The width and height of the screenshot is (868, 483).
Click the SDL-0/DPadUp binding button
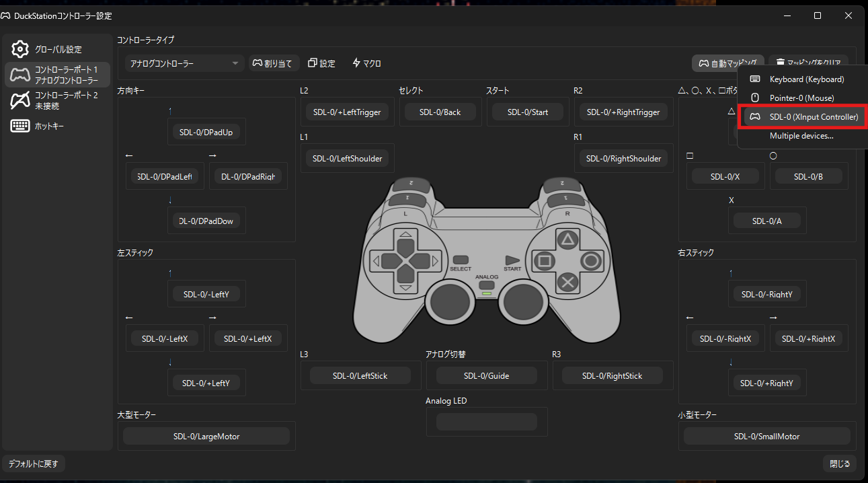click(x=206, y=133)
